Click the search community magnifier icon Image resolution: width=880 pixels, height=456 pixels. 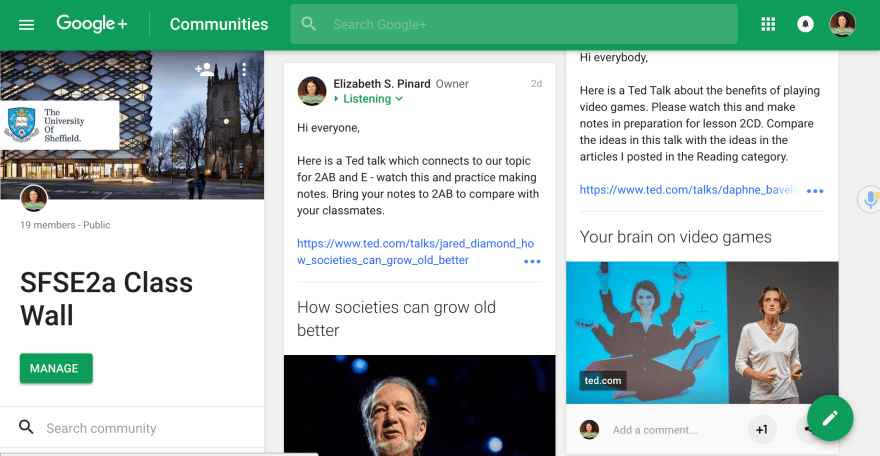click(x=26, y=428)
